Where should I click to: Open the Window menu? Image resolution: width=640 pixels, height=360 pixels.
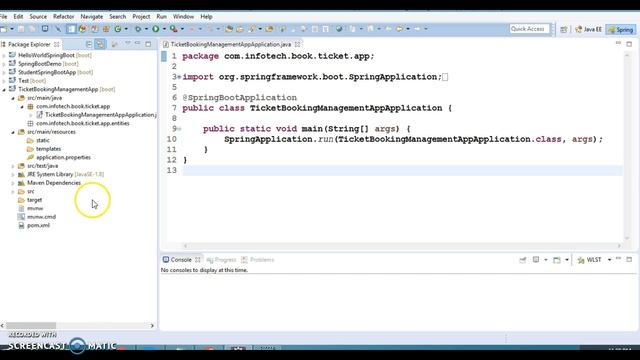(183, 17)
